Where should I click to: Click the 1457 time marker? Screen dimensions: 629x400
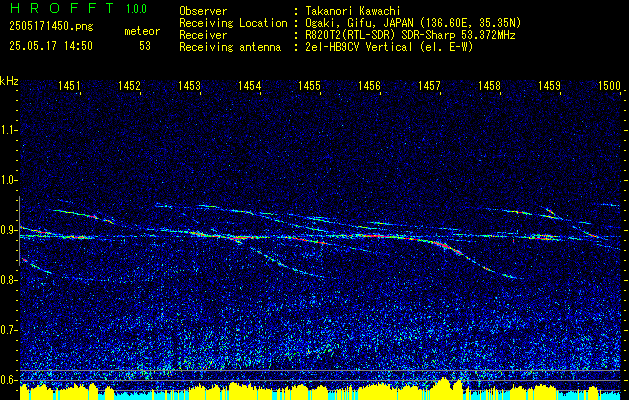coord(429,85)
